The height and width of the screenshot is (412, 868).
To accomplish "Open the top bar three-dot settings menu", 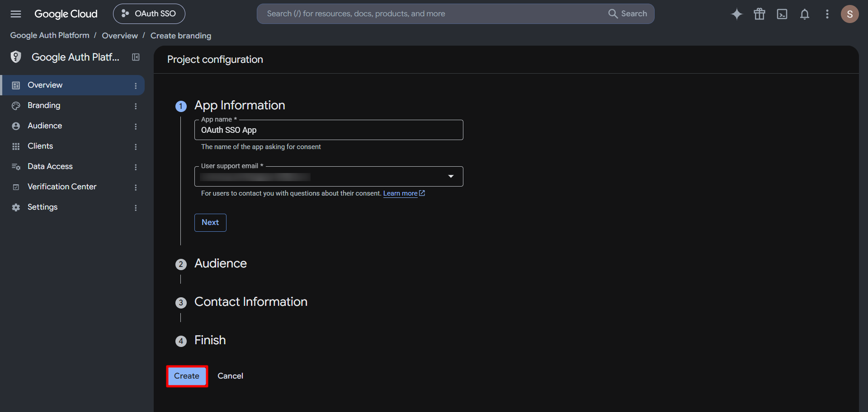I will (x=827, y=14).
